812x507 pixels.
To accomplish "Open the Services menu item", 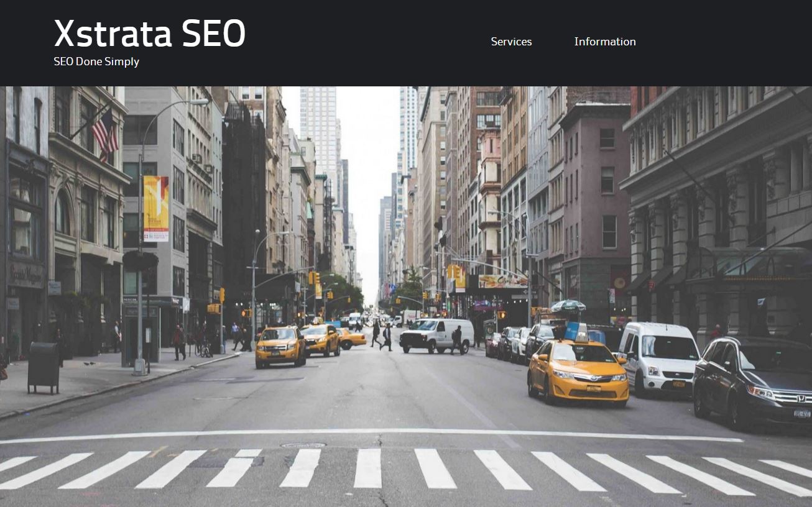I will point(511,42).
